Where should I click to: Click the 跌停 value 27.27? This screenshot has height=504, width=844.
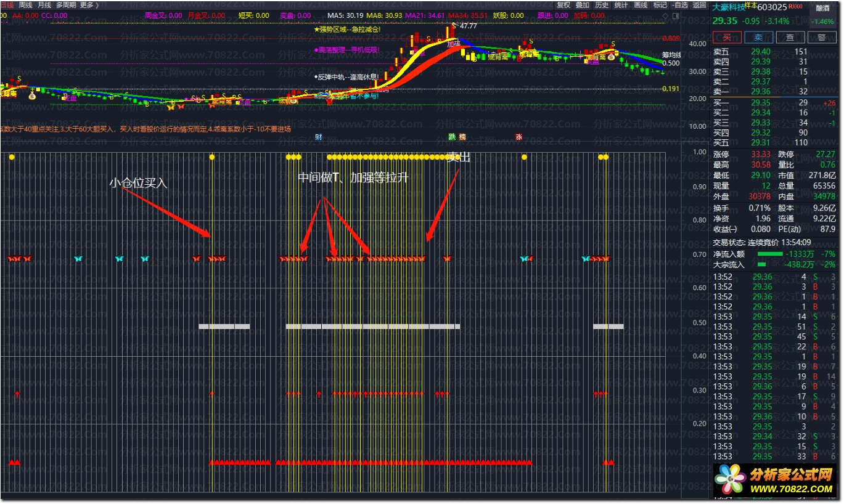pyautogui.click(x=826, y=155)
